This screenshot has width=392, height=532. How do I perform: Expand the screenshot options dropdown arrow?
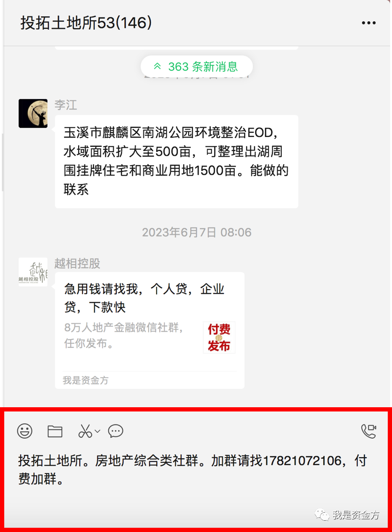click(x=97, y=431)
